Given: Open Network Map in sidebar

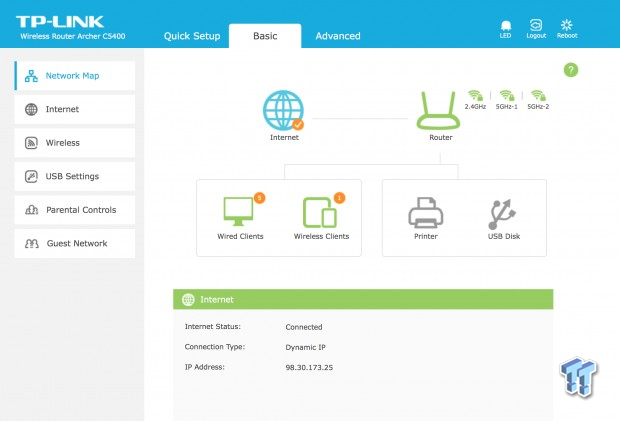Looking at the screenshot, I should coord(75,76).
